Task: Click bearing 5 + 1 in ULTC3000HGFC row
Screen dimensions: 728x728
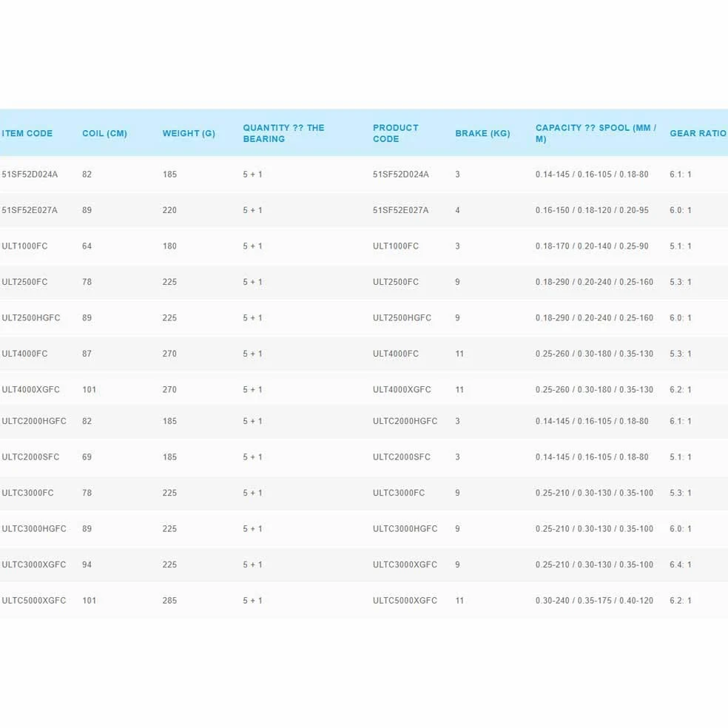Action: pyautogui.click(x=252, y=529)
